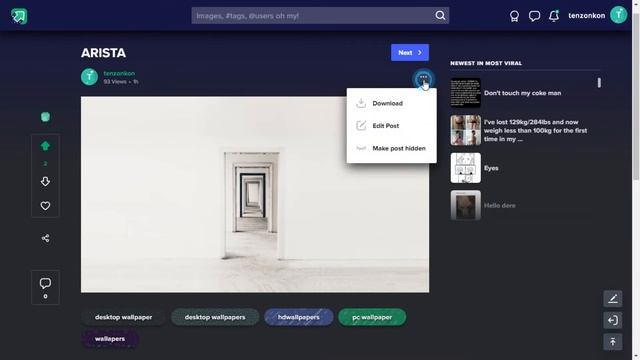Open the hdwallpapers tag

pos(298,317)
